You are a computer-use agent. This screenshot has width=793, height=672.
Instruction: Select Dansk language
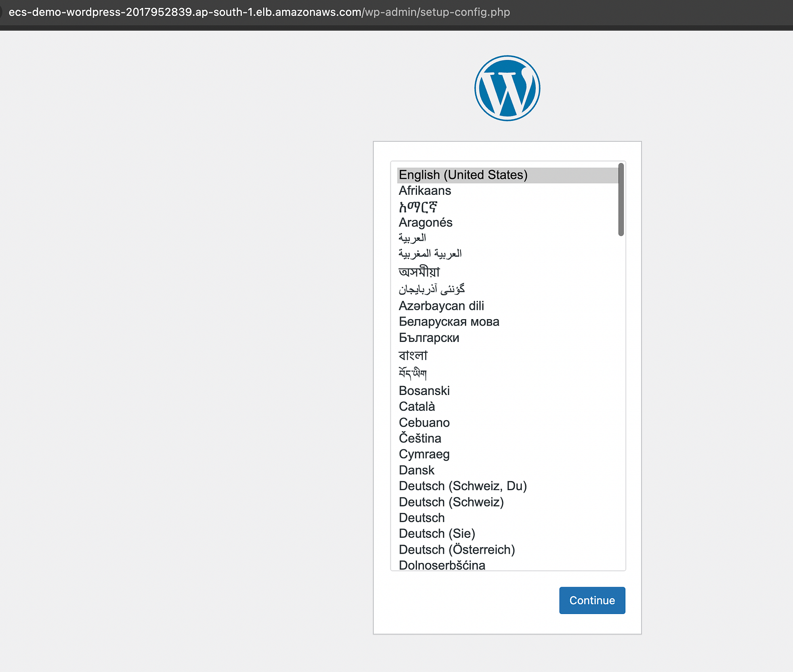[508, 470]
